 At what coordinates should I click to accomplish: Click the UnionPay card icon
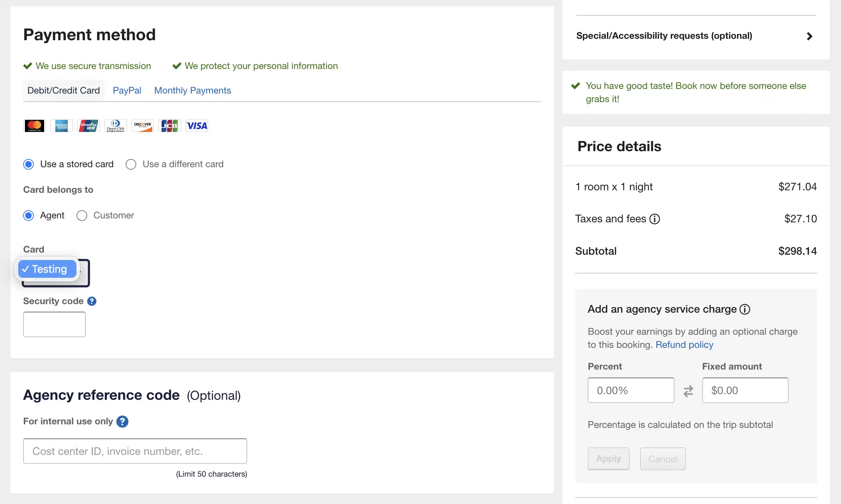point(89,126)
